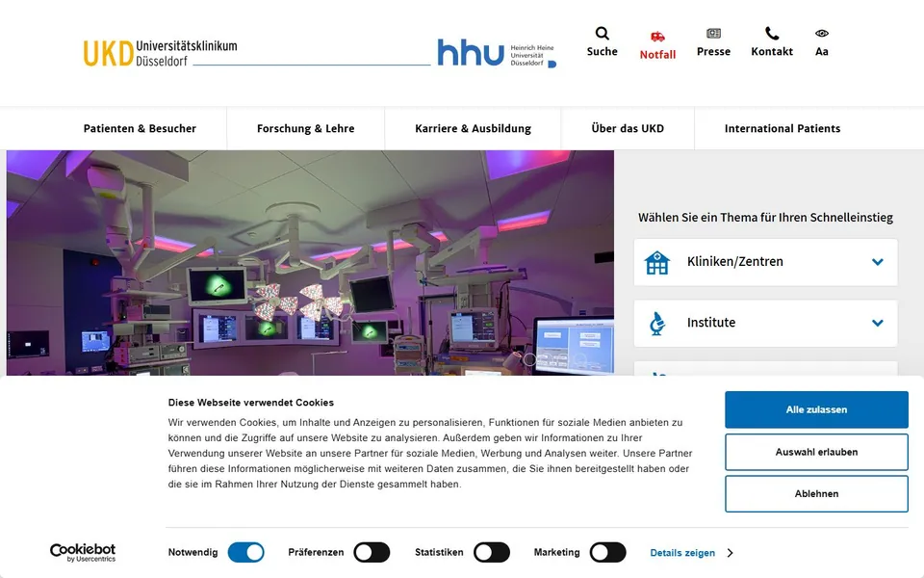Click 'Wählen Sie ein Thema für Ihren Schnelleinstieg'

765,217
